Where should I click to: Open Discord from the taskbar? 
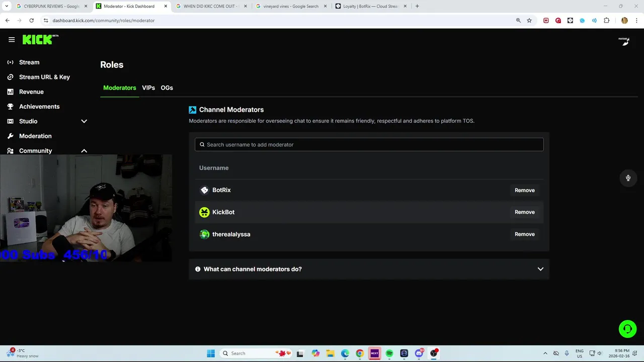[419, 353]
